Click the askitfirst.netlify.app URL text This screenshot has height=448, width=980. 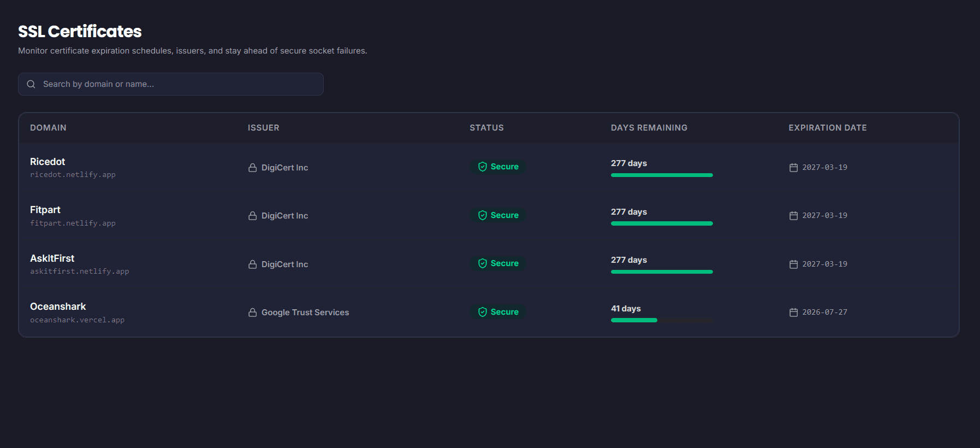(80, 272)
